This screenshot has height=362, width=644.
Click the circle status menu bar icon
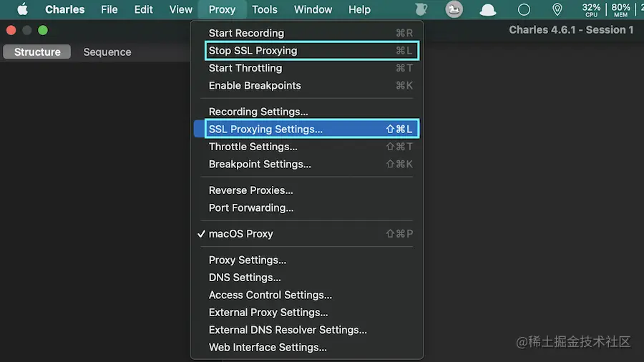click(x=524, y=9)
